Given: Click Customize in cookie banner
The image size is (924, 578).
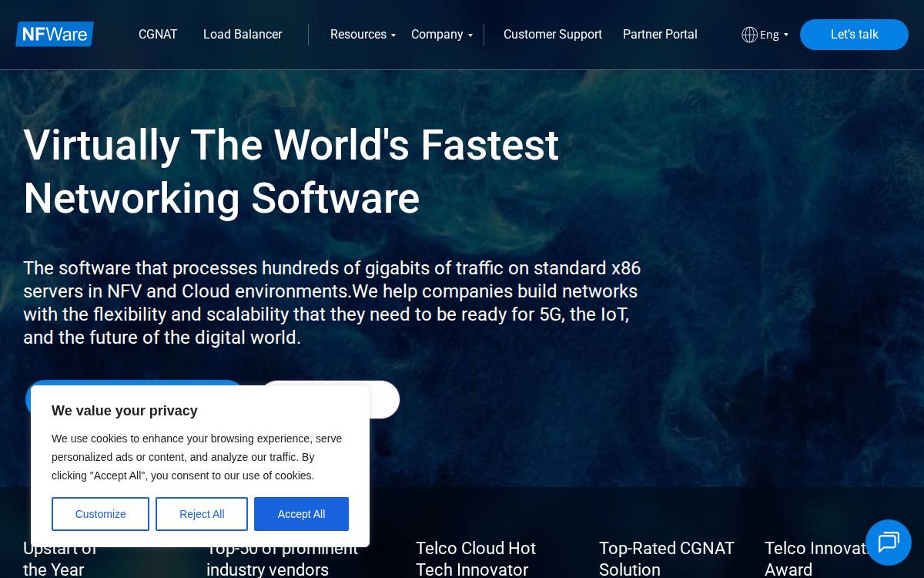Looking at the screenshot, I should coord(100,514).
